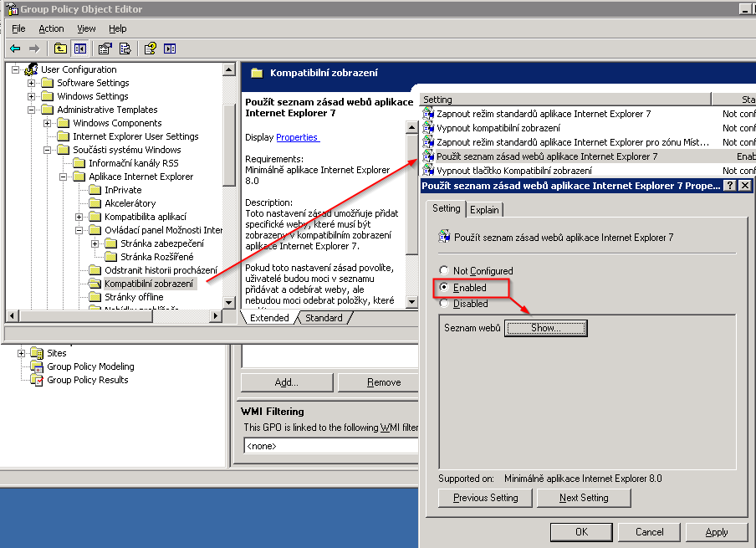The height and width of the screenshot is (548, 756).
Task: Open the File menu
Action: point(18,28)
